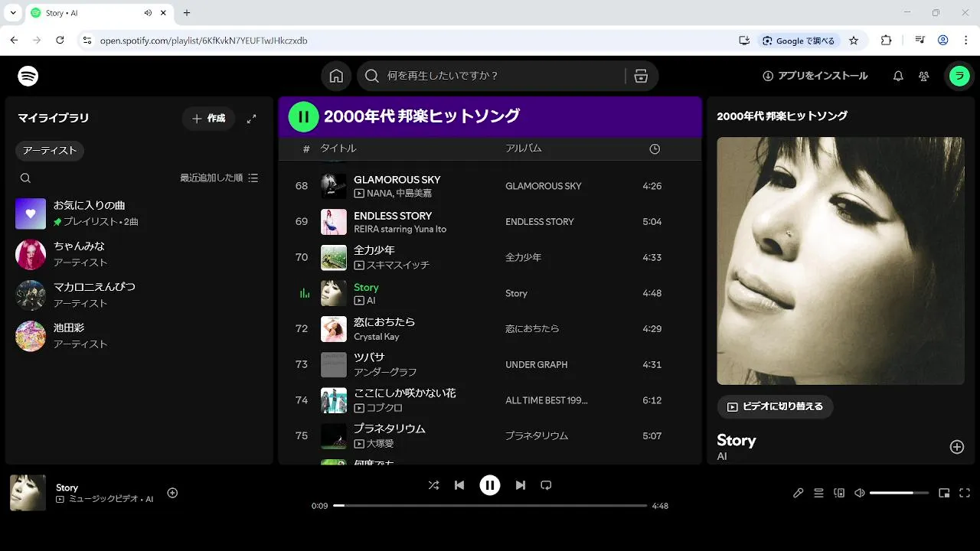The height and width of the screenshot is (551, 980).
Task: Pause playback in the bottom player
Action: click(490, 485)
